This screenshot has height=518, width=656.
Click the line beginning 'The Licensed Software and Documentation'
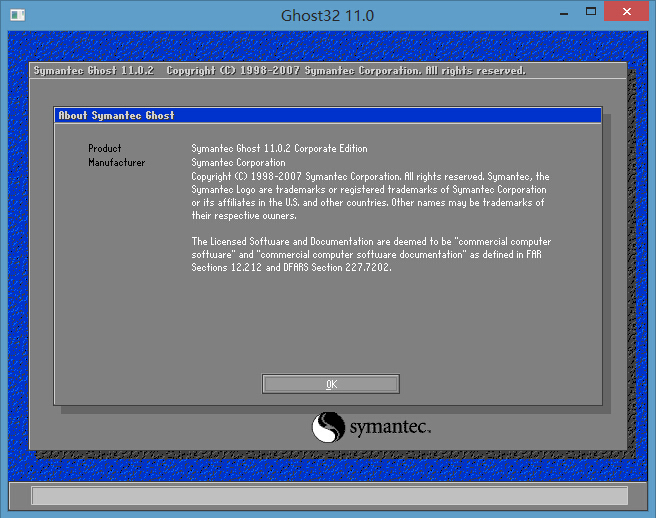click(371, 241)
